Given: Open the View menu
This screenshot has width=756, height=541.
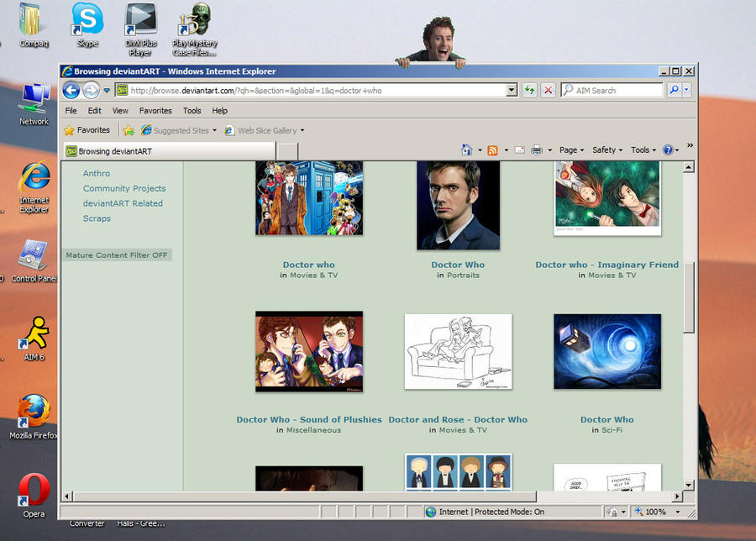Looking at the screenshot, I should pos(120,110).
